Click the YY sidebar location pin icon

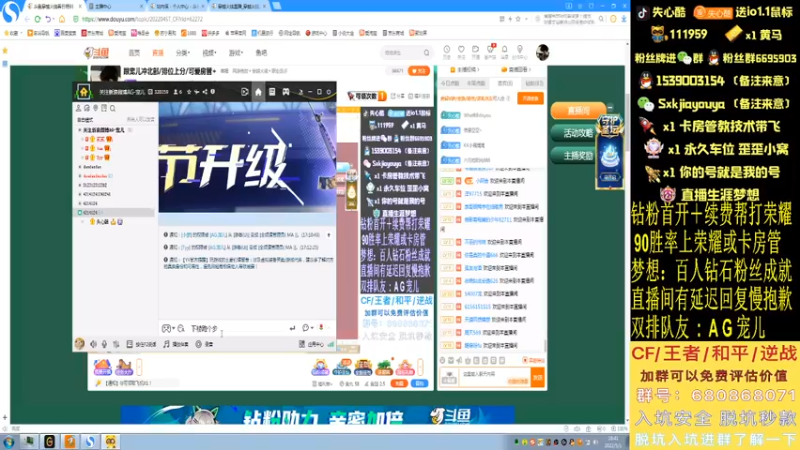95,108
